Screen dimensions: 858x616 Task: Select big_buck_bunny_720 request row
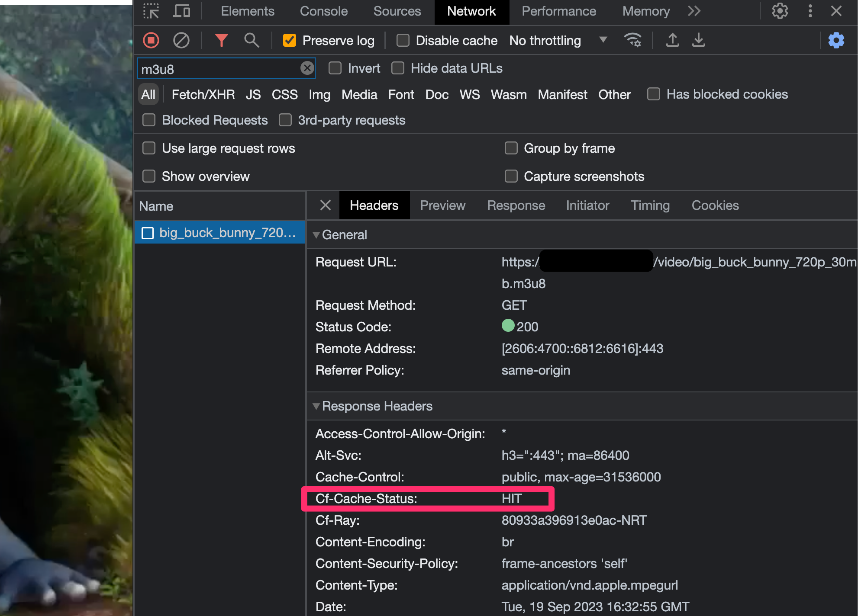(x=220, y=233)
